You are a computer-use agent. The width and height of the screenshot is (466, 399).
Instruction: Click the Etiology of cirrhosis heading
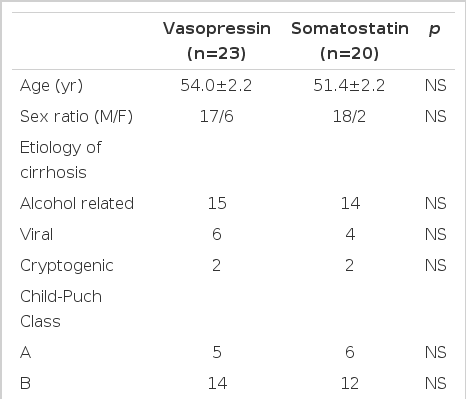pyautogui.click(x=61, y=160)
